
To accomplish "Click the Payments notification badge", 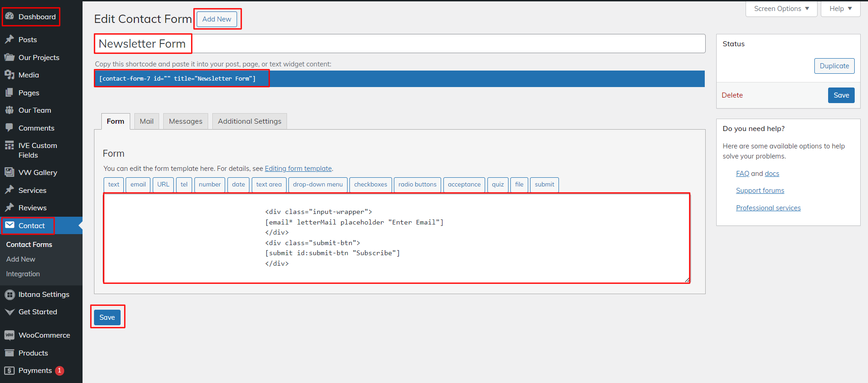I will point(60,370).
